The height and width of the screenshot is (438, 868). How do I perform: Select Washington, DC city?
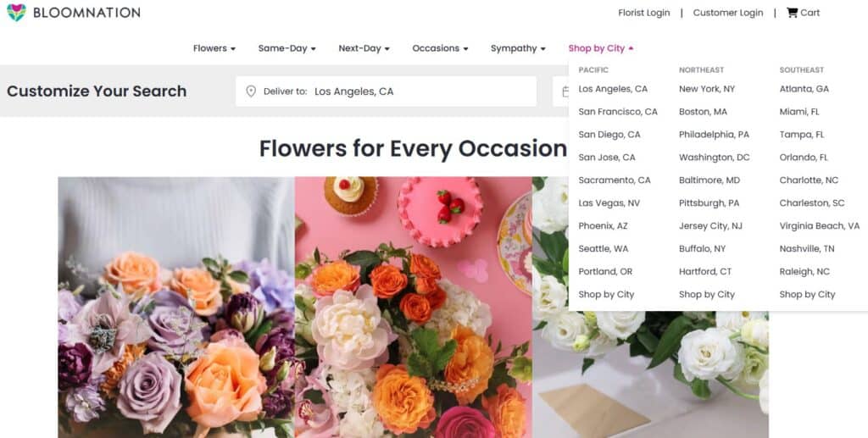click(714, 157)
